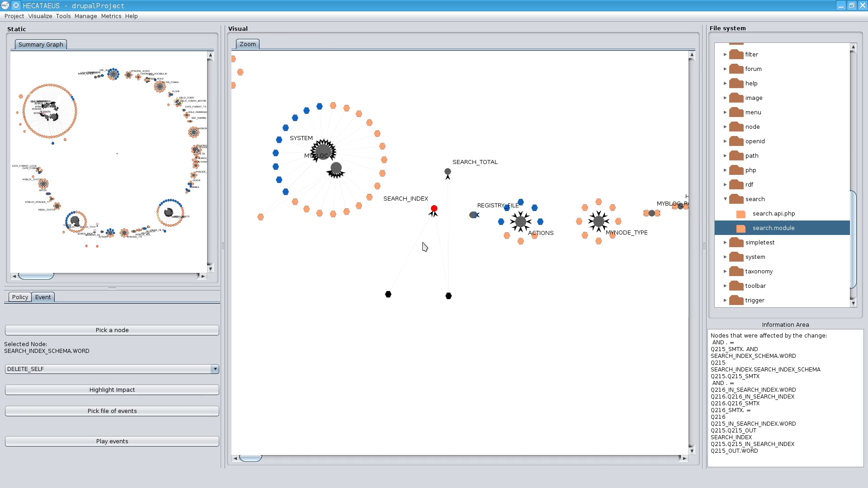Click the Summary Graph overview thumbnail
The width and height of the screenshot is (868, 488).
click(x=108, y=162)
